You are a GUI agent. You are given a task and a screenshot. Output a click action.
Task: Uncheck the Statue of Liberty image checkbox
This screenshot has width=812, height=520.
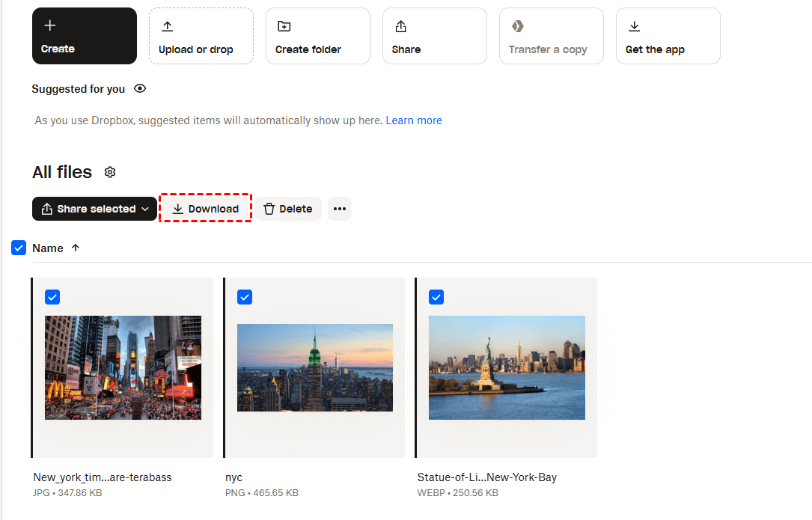pyautogui.click(x=436, y=297)
